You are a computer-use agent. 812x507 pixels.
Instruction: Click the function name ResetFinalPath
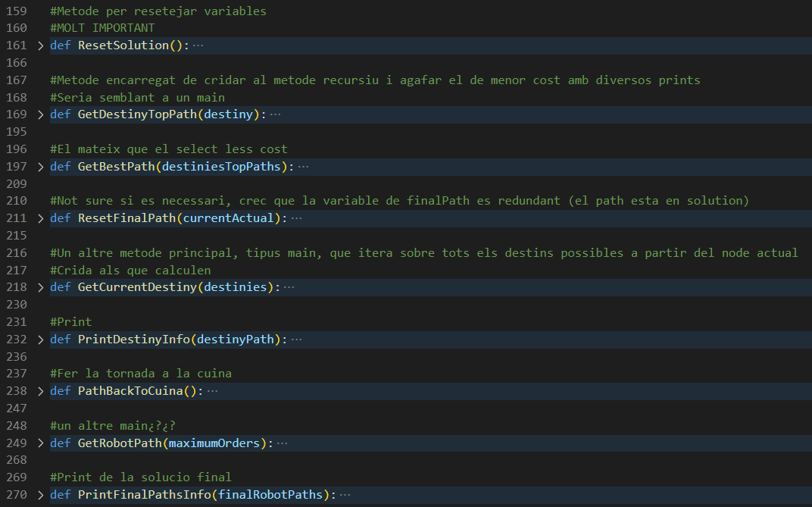tap(127, 218)
